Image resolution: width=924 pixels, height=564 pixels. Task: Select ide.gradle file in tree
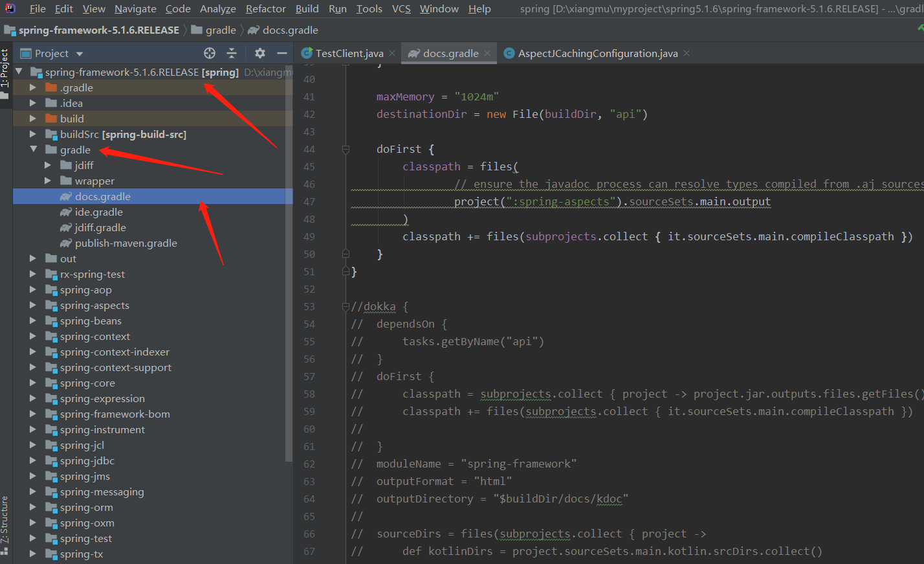(x=98, y=212)
